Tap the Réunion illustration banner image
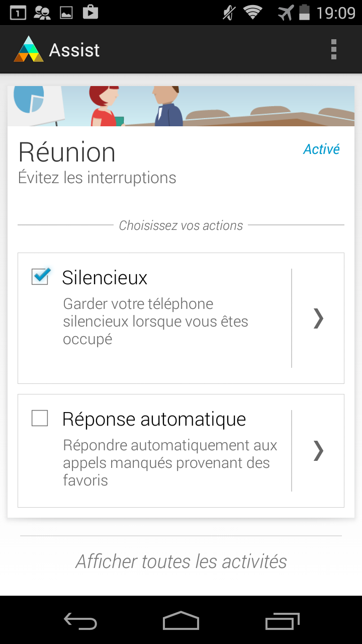The image size is (362, 644). [181, 106]
